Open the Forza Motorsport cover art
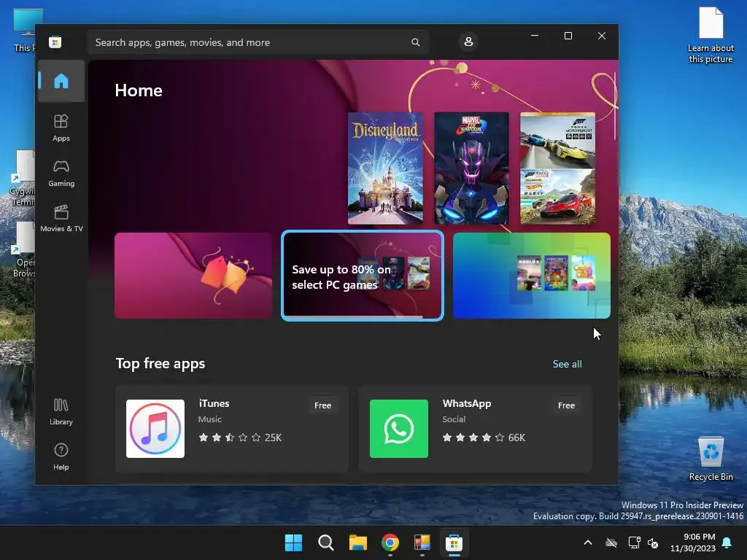Screen dimensions: 747x560 click(557, 140)
